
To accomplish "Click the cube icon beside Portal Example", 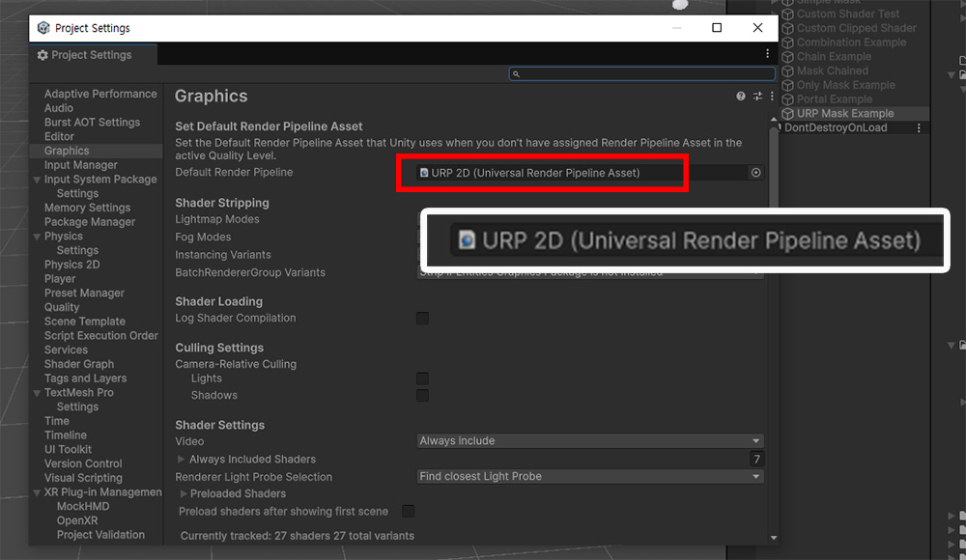I will coord(788,99).
